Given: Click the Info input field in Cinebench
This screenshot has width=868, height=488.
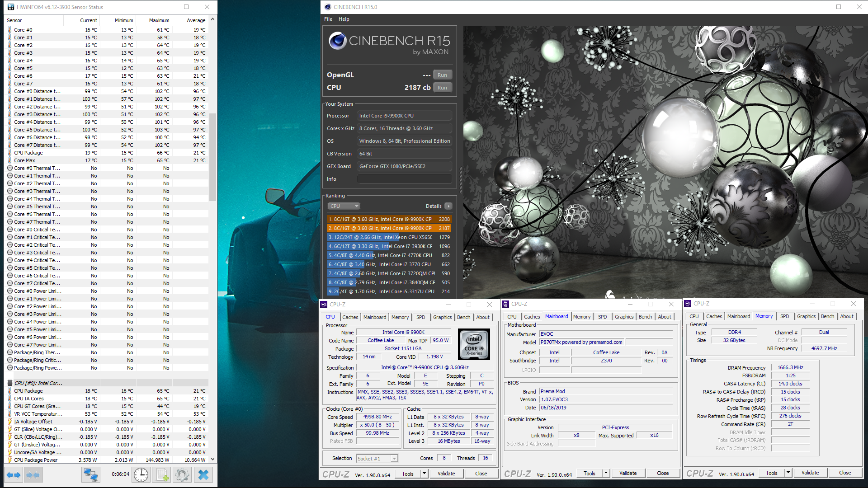Looking at the screenshot, I should (x=405, y=179).
